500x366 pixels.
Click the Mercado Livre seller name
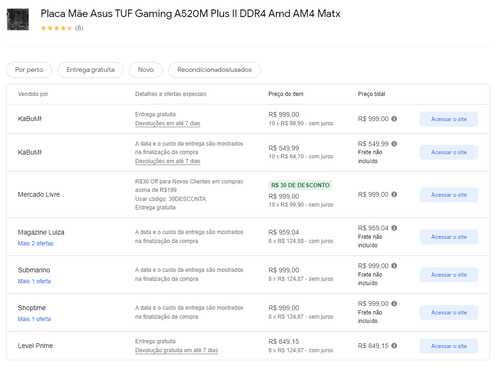(x=39, y=194)
